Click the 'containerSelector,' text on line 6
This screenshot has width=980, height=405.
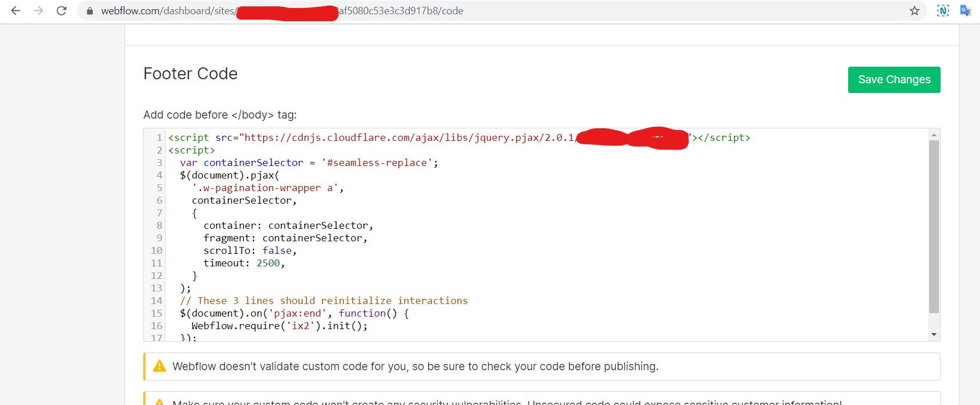coord(244,200)
